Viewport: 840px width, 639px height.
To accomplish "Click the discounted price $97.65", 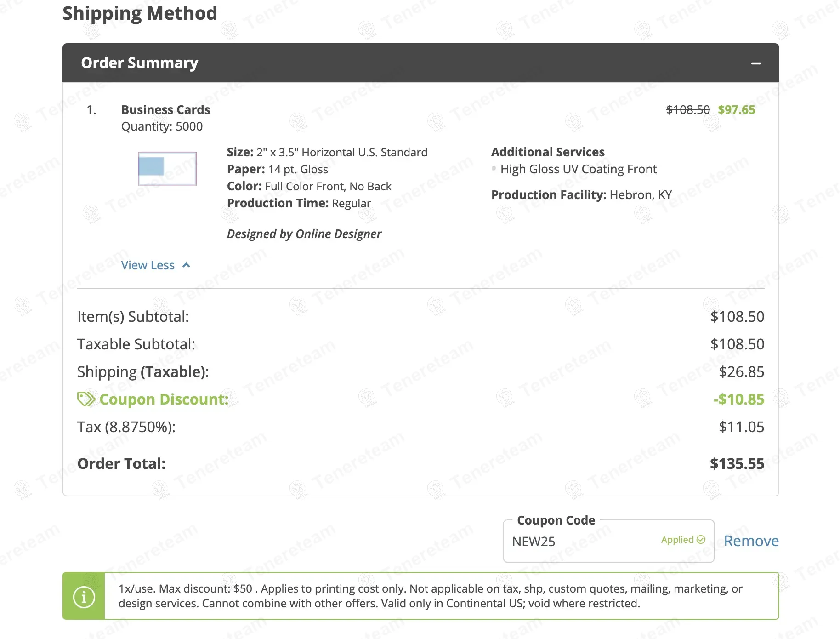I will tap(736, 110).
